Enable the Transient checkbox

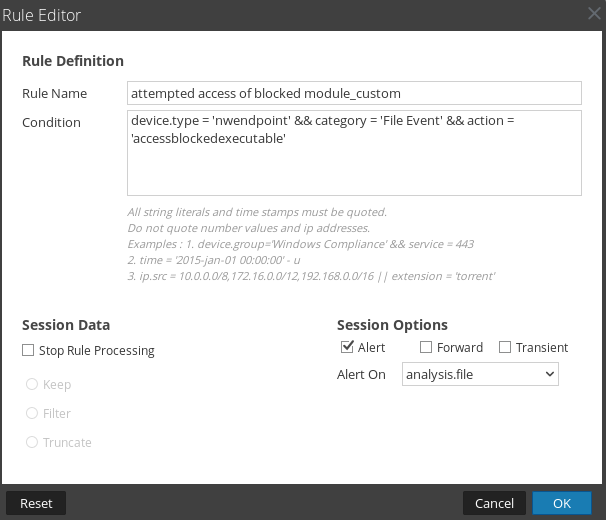(506, 347)
